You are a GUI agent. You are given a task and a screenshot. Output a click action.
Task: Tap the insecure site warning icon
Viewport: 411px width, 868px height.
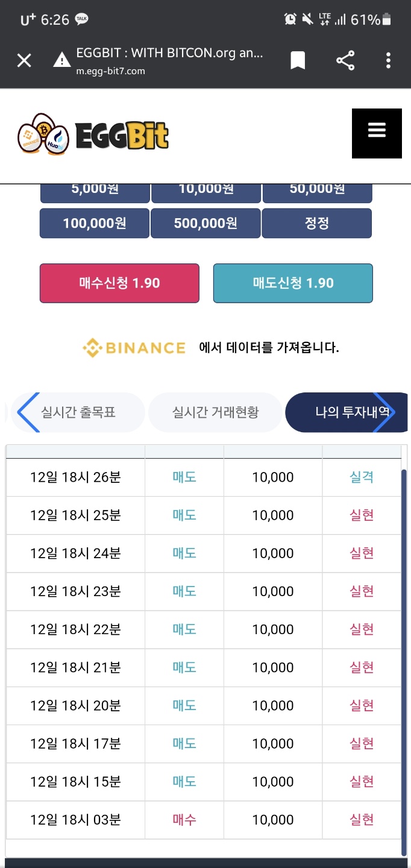[x=61, y=60]
